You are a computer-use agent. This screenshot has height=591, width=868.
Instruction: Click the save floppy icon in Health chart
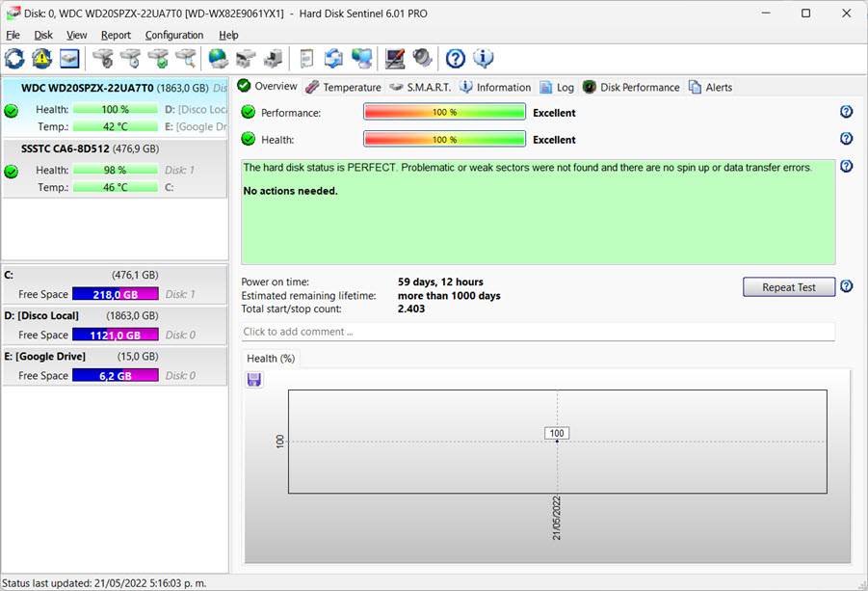(x=254, y=380)
